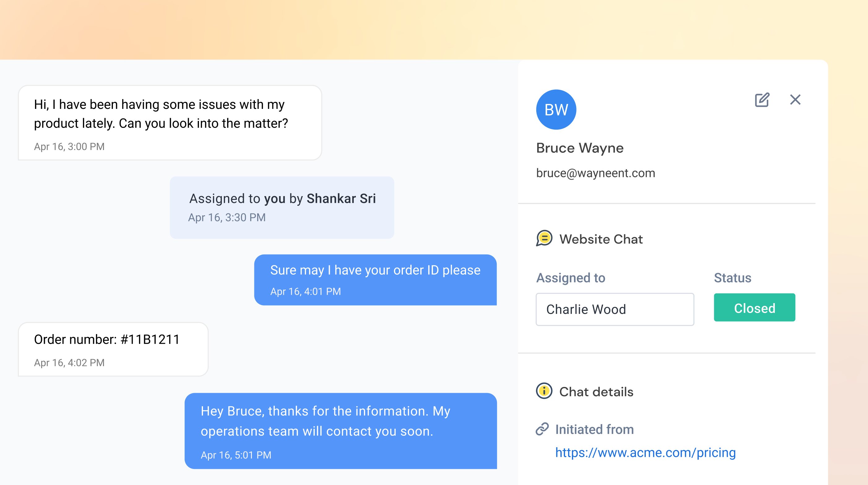Click the Website Chat heading label
This screenshot has height=485, width=868.
tap(601, 239)
